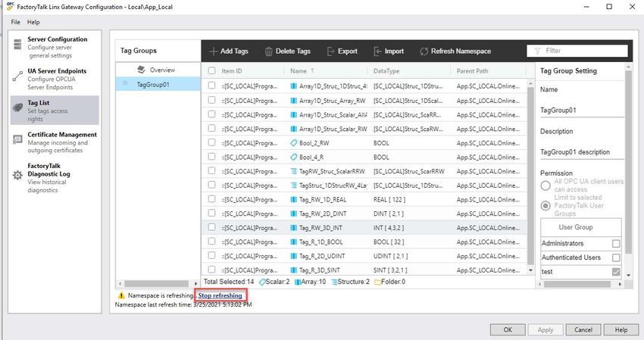The height and width of the screenshot is (340, 644).
Task: Open Certificate Management icon
Action: (x=17, y=139)
